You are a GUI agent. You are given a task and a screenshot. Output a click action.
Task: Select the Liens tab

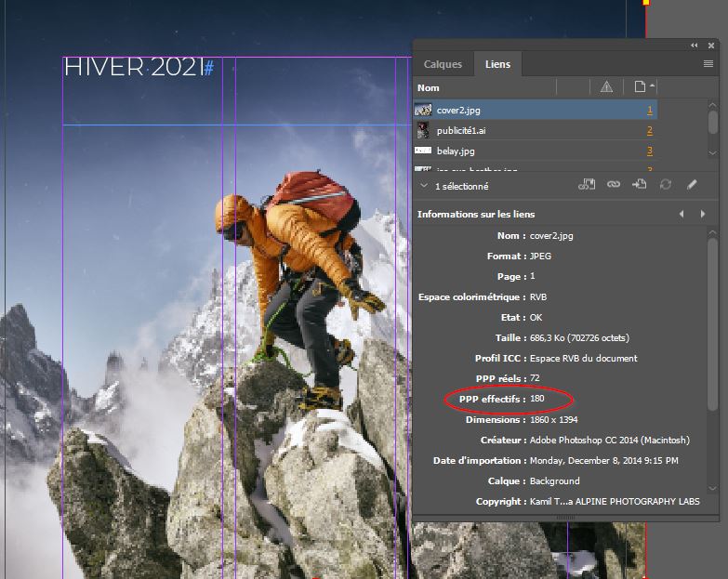click(x=497, y=64)
